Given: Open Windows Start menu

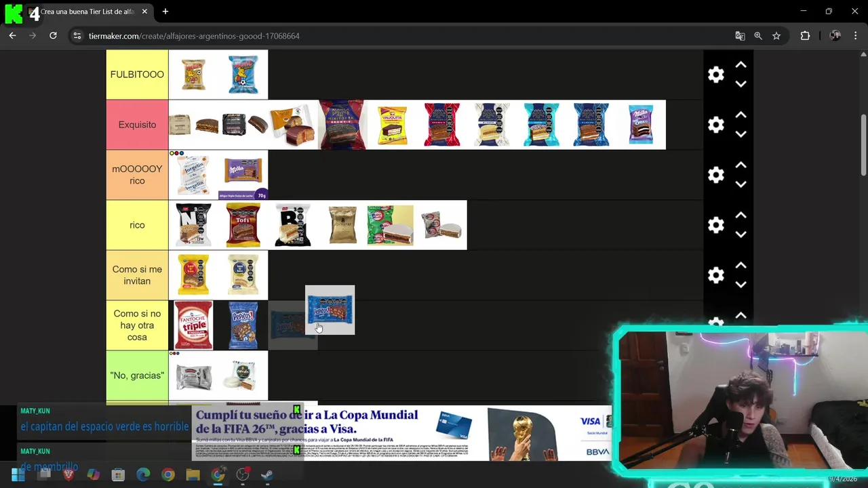Looking at the screenshot, I should (x=18, y=475).
